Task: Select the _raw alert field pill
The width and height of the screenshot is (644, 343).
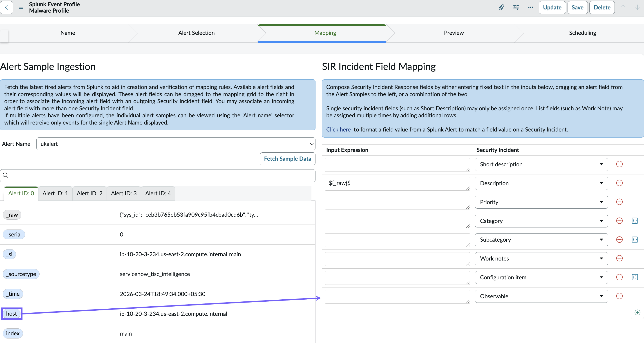Action: pyautogui.click(x=12, y=215)
